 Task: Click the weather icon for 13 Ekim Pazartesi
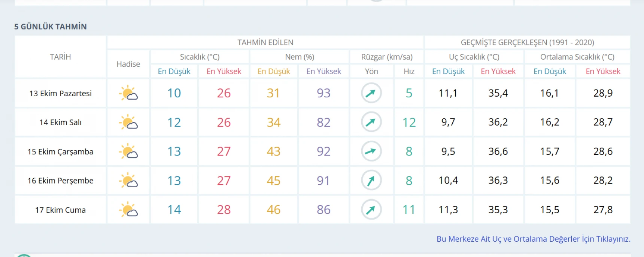pyautogui.click(x=128, y=93)
